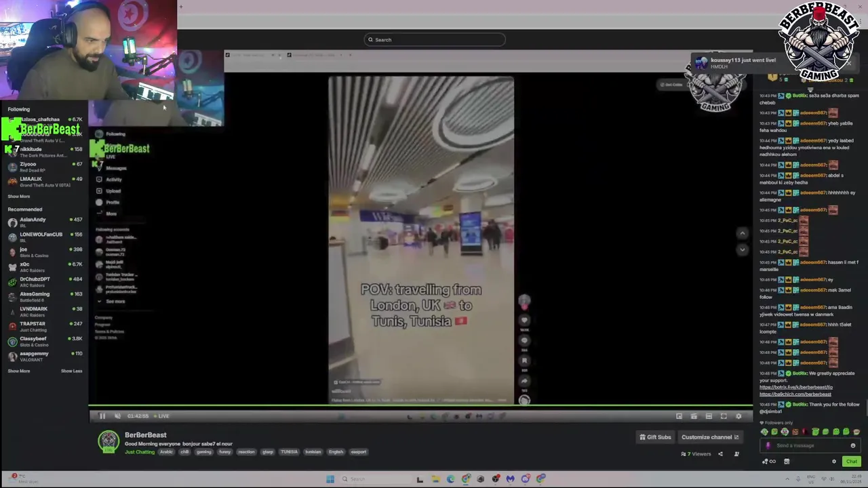The image size is (868, 488).
Task: Open Classybeef recommended channel
Action: [45, 342]
